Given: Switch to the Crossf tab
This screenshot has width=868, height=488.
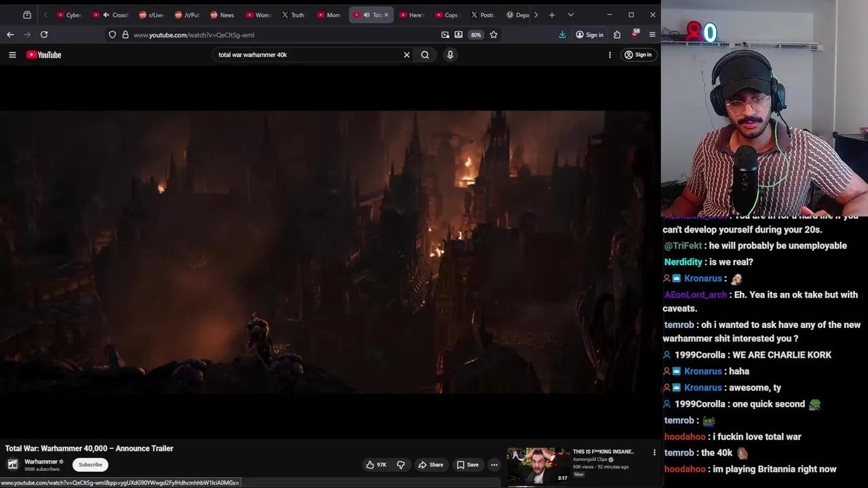Looking at the screenshot, I should (x=112, y=15).
